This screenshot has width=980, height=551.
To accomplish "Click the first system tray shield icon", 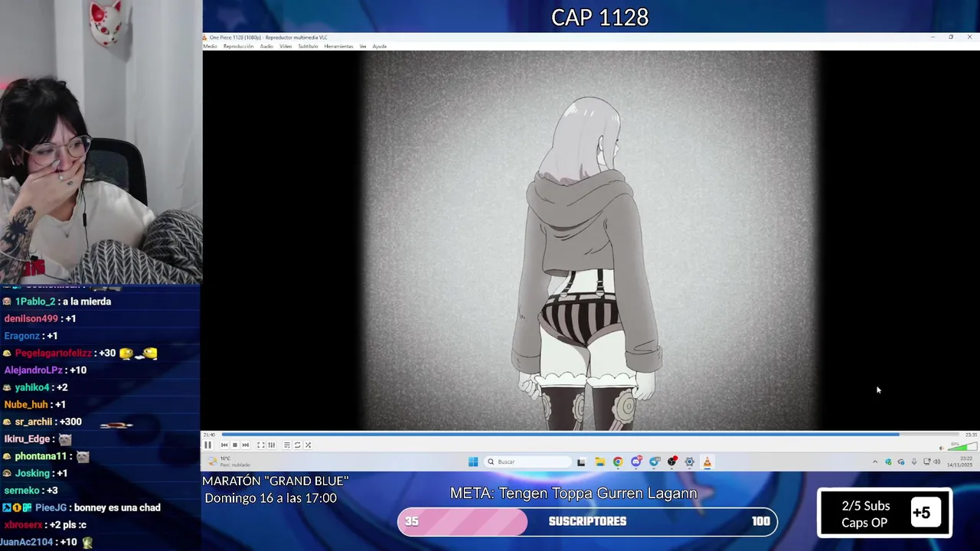I will tap(888, 461).
